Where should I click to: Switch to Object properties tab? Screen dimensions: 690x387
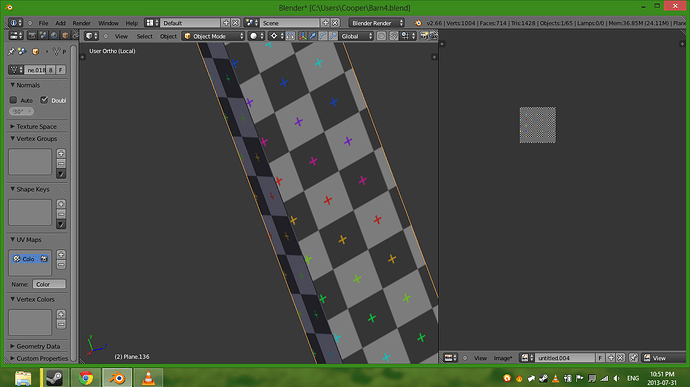(x=65, y=36)
